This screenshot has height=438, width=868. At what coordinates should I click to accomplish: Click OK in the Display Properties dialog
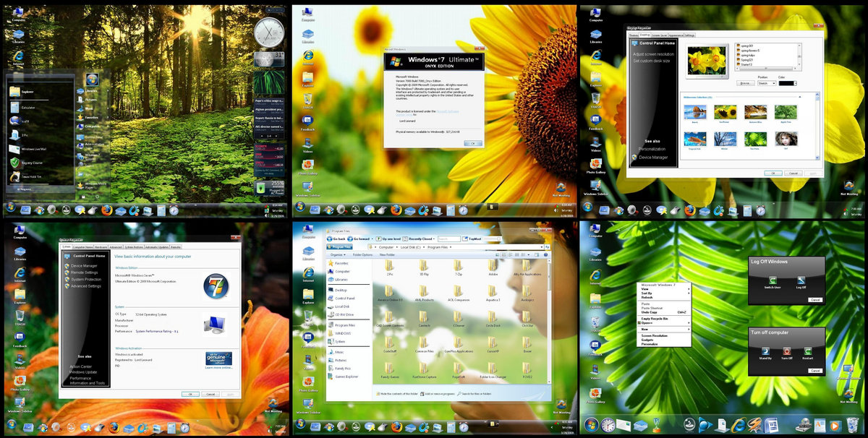(774, 173)
